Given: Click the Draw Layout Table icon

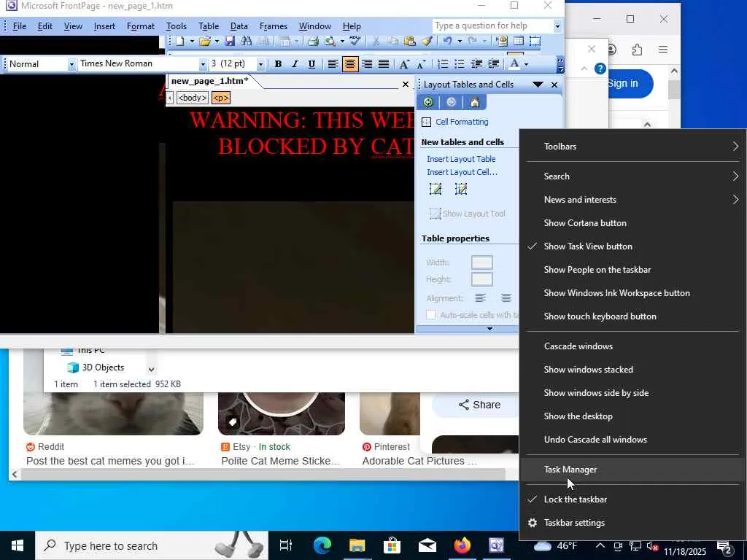Looking at the screenshot, I should pyautogui.click(x=436, y=190).
